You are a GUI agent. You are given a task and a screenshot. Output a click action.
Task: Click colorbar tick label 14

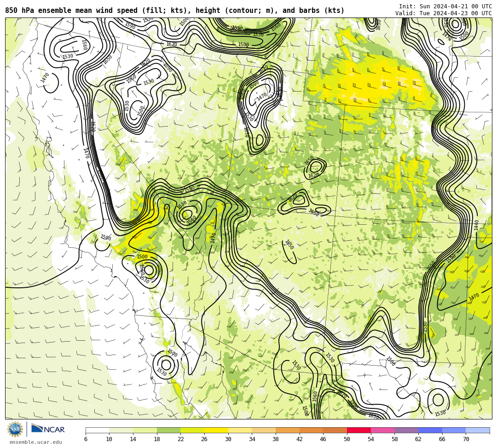[x=133, y=439]
